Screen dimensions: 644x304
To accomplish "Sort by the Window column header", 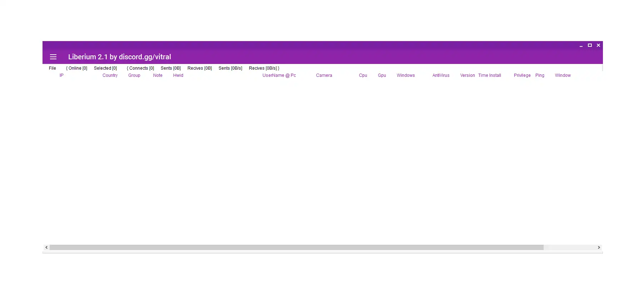I will click(x=563, y=75).
